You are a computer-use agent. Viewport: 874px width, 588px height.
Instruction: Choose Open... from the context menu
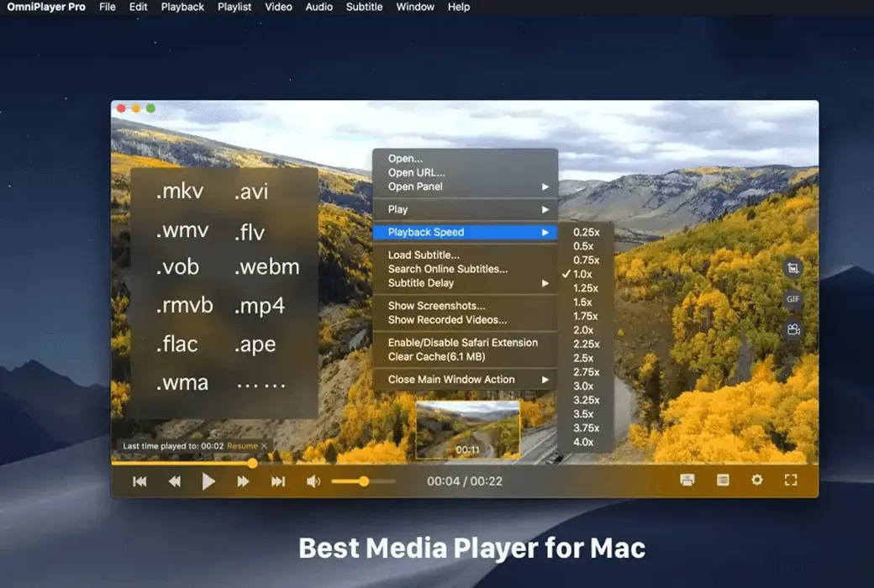pyautogui.click(x=465, y=158)
